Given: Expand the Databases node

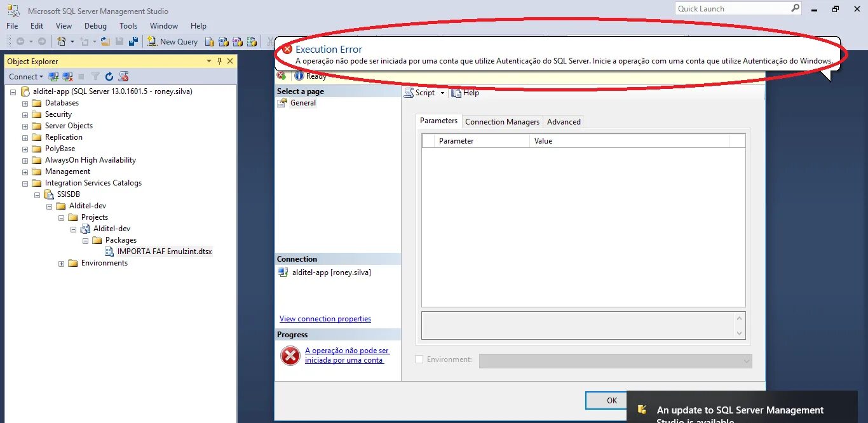Looking at the screenshot, I should point(25,103).
